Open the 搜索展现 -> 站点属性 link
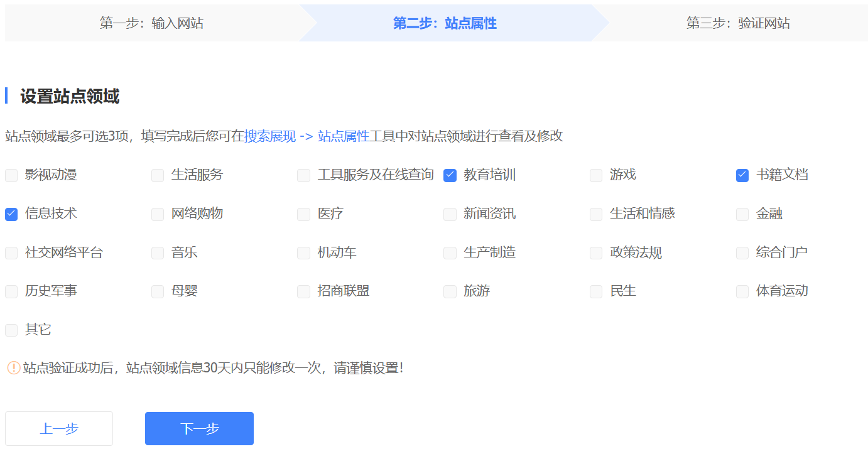Screen dimensions: 868x449 [307, 136]
